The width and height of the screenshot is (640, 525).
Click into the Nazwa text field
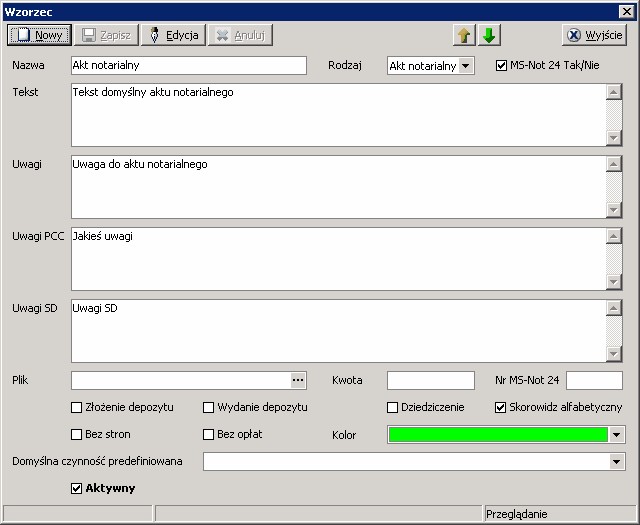tap(188, 66)
